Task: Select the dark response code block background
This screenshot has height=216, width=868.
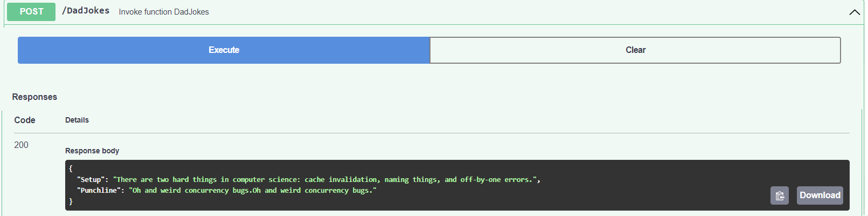Action: point(457,185)
